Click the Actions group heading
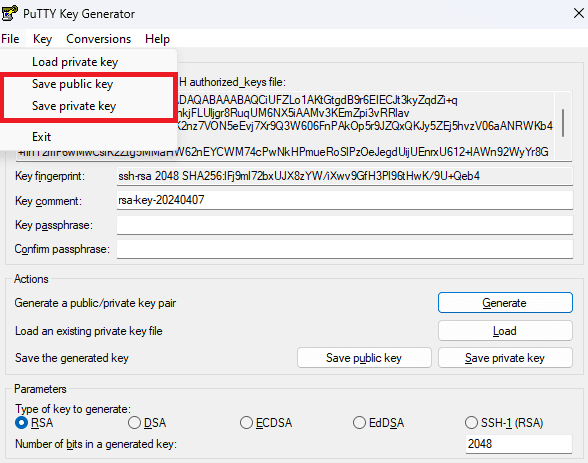Viewport: 588px width, 463px height. tap(31, 279)
